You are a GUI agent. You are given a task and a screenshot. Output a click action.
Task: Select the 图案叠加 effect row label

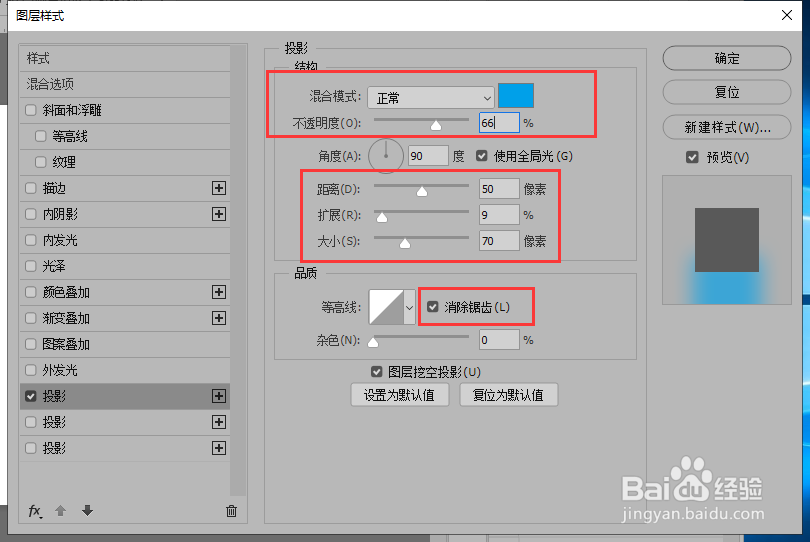[66, 344]
